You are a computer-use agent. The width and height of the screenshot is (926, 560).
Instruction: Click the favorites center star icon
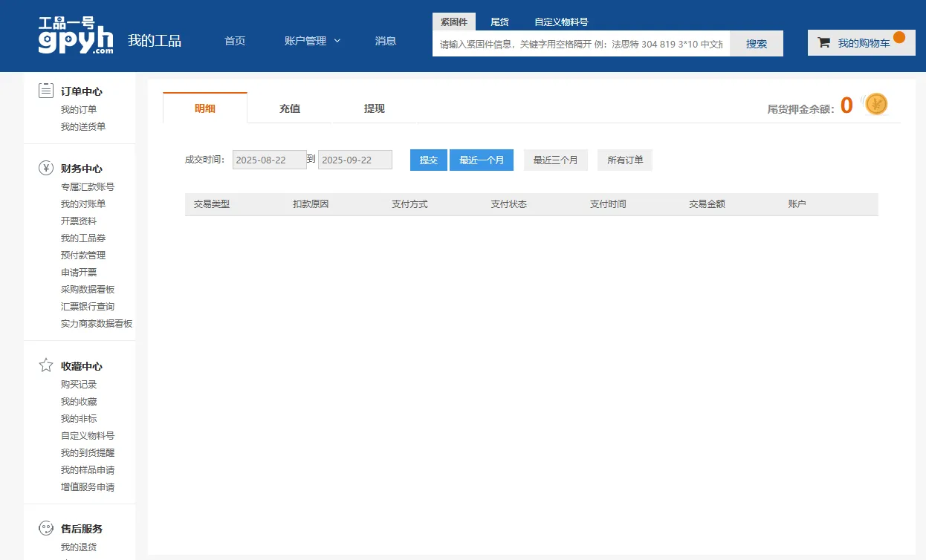click(46, 365)
